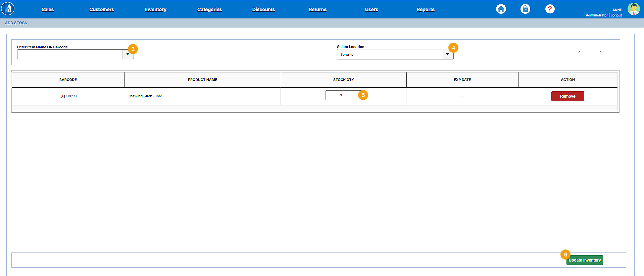Open the Reports menu
The image size is (644, 276).
point(425,9)
